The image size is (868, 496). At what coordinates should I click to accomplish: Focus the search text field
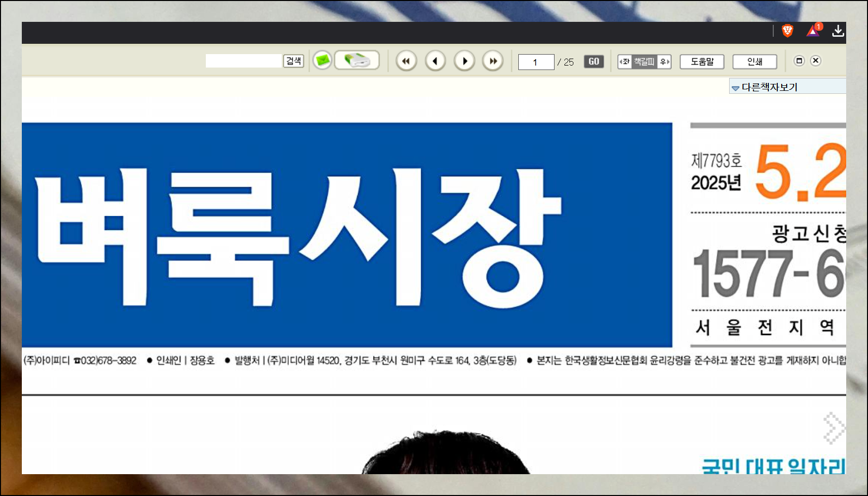pos(244,61)
